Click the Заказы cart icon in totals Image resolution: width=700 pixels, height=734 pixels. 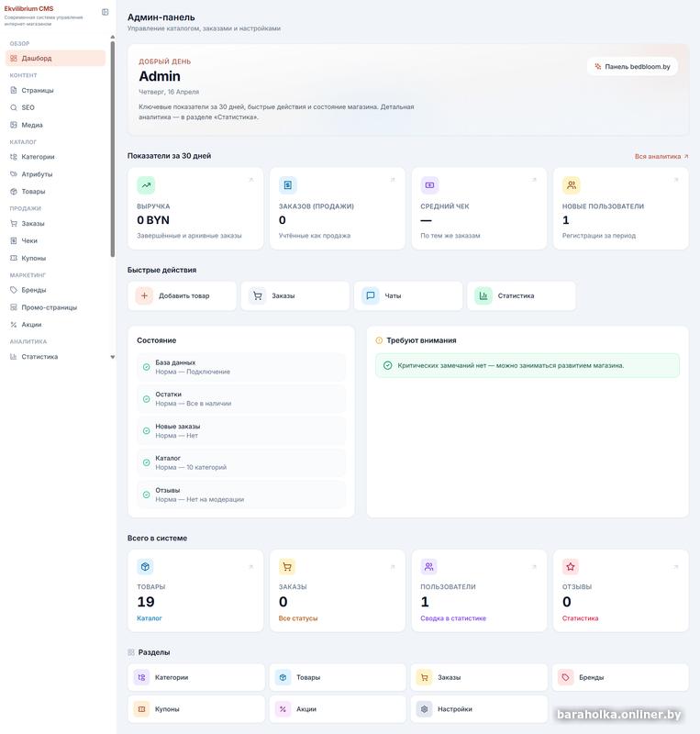[287, 567]
